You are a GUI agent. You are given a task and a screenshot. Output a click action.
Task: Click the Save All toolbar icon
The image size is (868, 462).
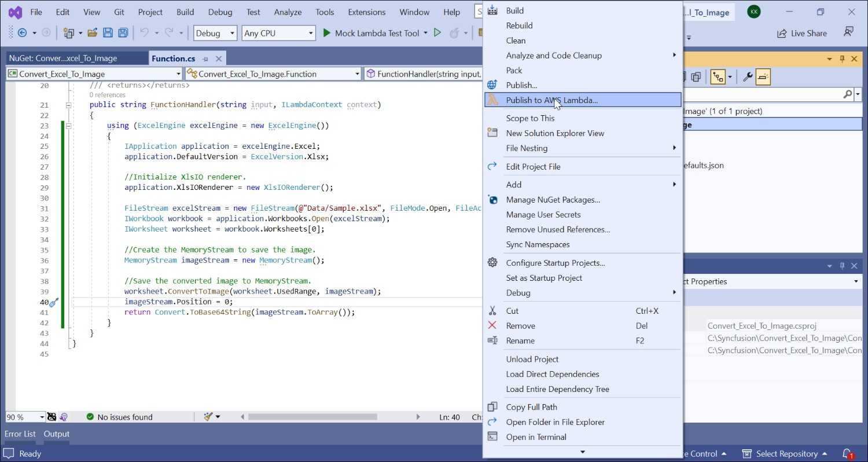(x=123, y=33)
